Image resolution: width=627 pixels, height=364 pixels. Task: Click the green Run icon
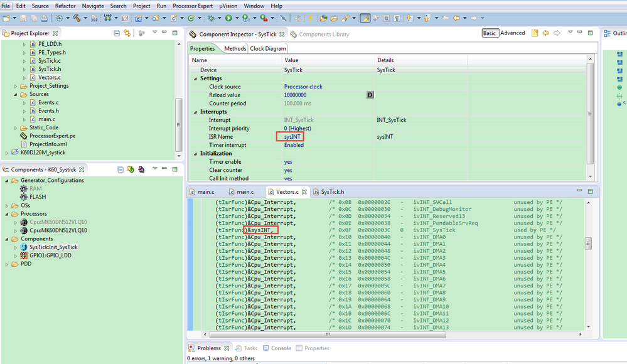tap(228, 18)
